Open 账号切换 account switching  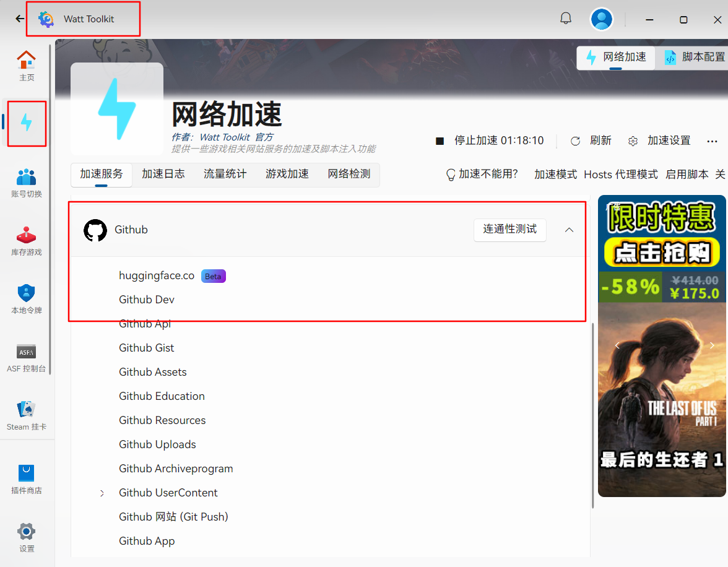click(27, 183)
